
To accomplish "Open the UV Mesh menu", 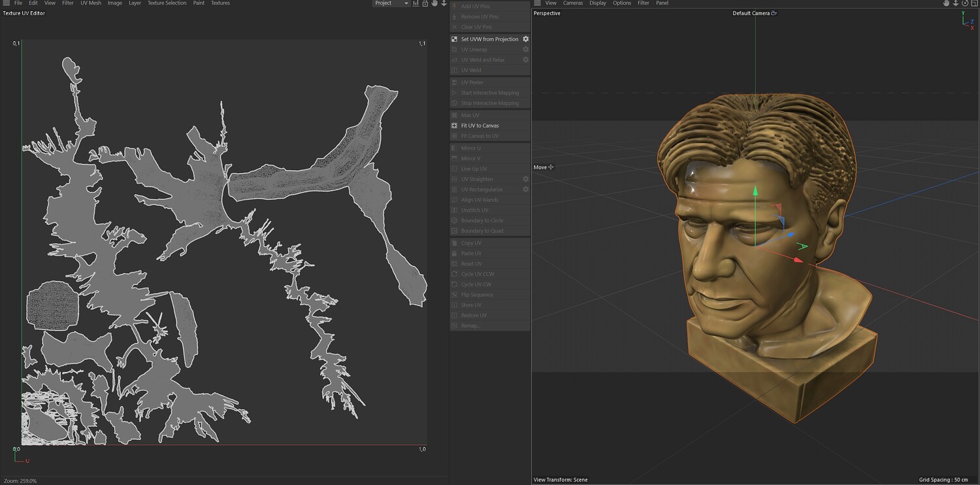I will coord(91,3).
